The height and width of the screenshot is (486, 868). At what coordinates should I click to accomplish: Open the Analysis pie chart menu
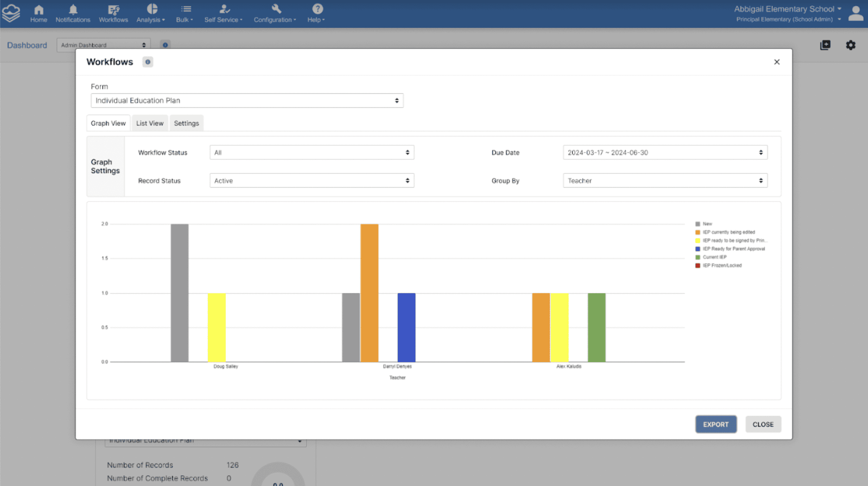151,13
